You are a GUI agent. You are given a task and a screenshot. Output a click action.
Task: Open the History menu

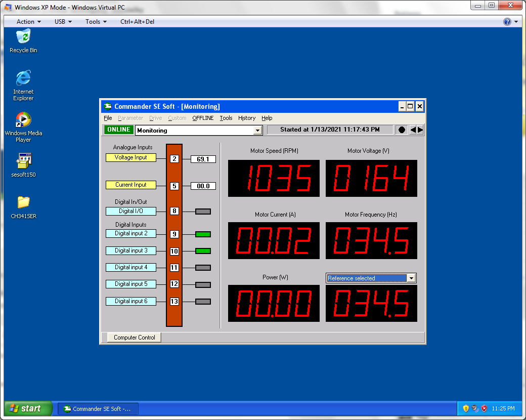[x=247, y=118]
